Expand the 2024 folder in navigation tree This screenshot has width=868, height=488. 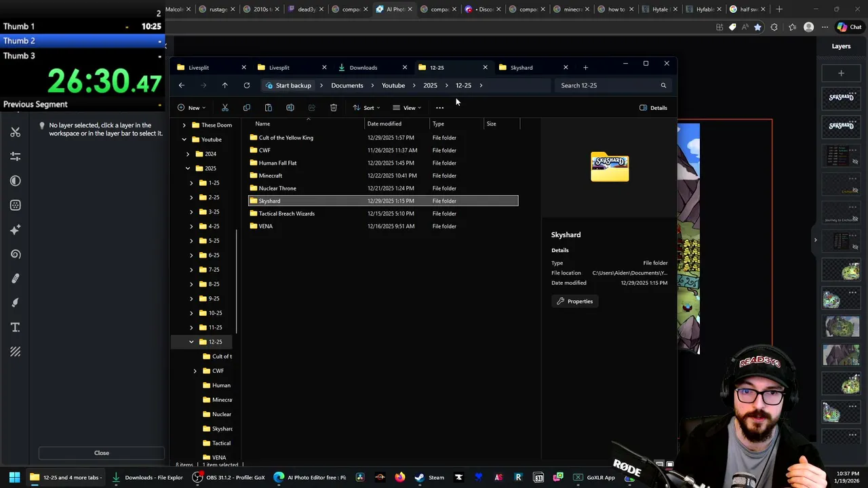tap(188, 154)
